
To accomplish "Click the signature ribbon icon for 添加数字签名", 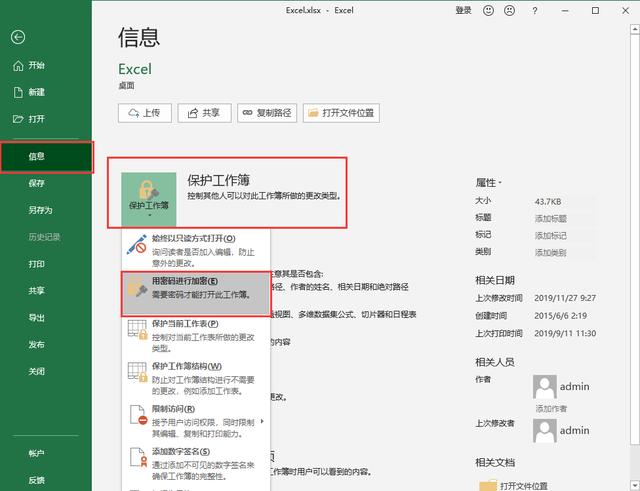I will (x=138, y=458).
